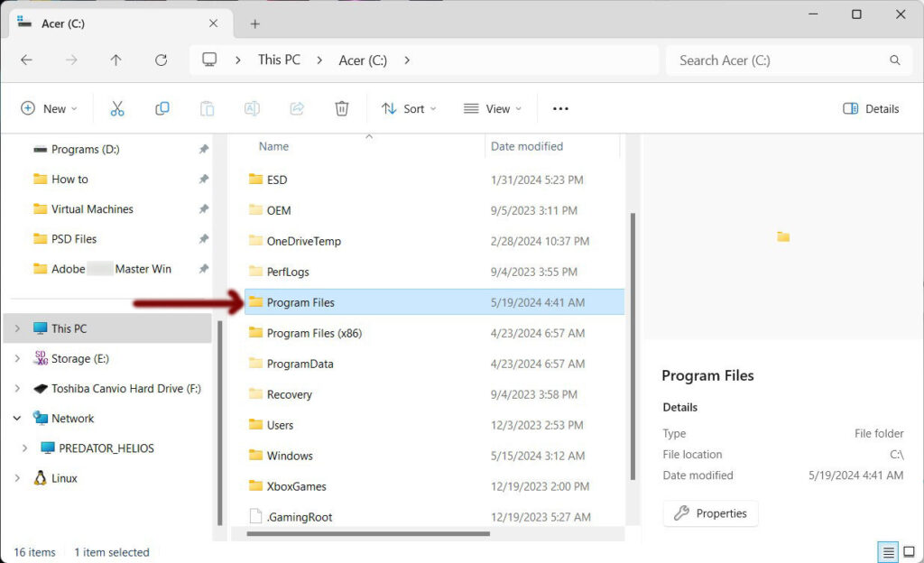Image resolution: width=924 pixels, height=563 pixels.
Task: Select the Acer (C:) tab
Action: click(x=108, y=23)
